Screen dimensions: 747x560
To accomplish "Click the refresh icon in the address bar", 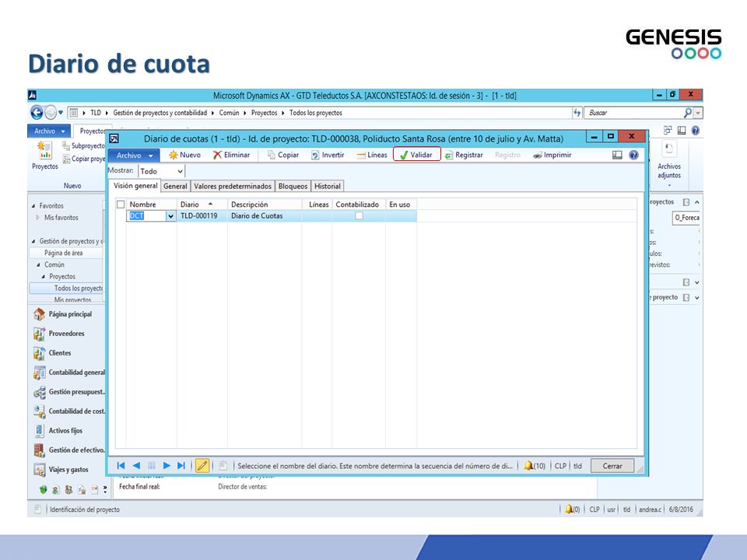I will pyautogui.click(x=577, y=113).
